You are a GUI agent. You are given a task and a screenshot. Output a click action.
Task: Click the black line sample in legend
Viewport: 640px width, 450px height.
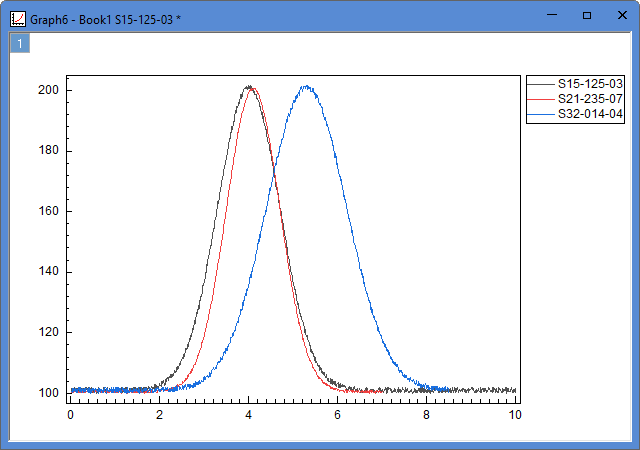[x=541, y=84]
